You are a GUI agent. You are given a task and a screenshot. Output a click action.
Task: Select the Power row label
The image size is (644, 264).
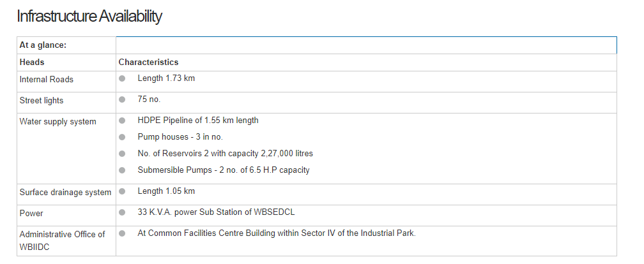click(31, 214)
